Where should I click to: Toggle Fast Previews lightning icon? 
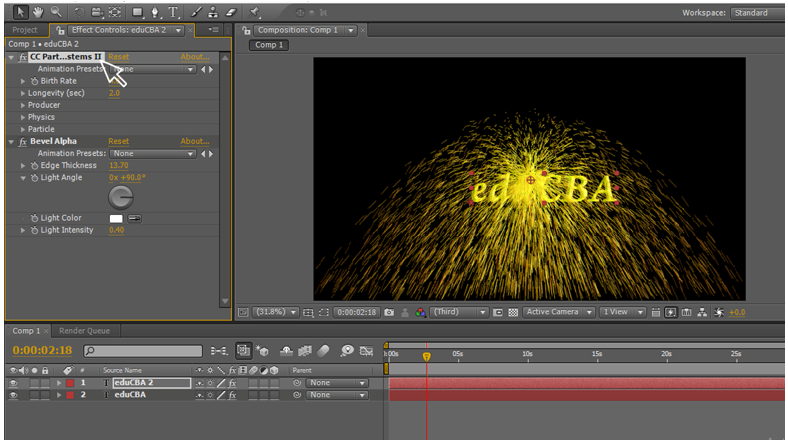671,312
